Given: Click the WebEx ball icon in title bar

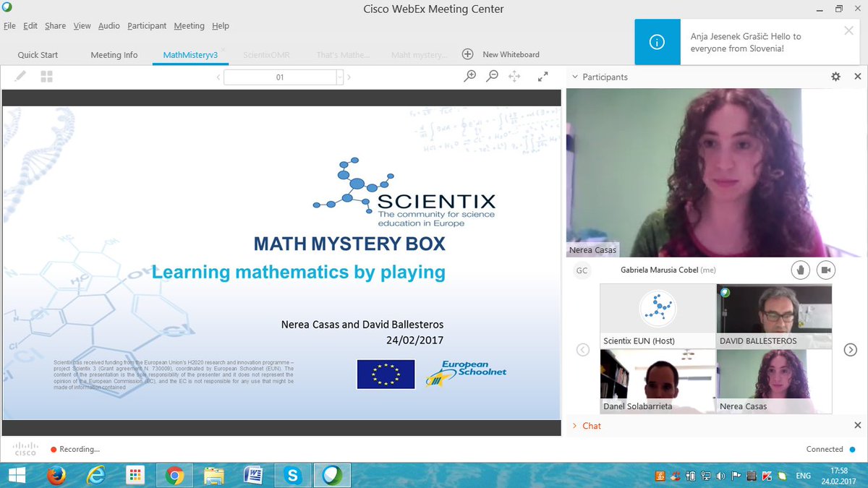Looking at the screenshot, I should [7, 7].
